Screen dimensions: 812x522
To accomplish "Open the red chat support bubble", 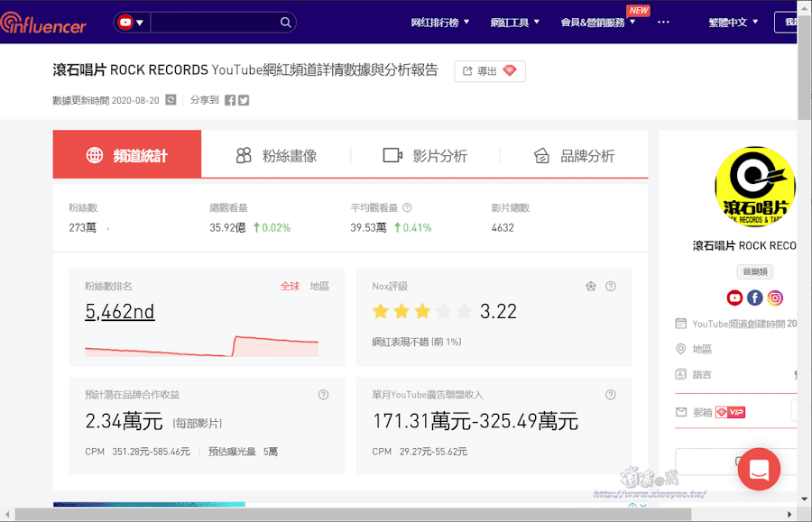I will (x=759, y=469).
